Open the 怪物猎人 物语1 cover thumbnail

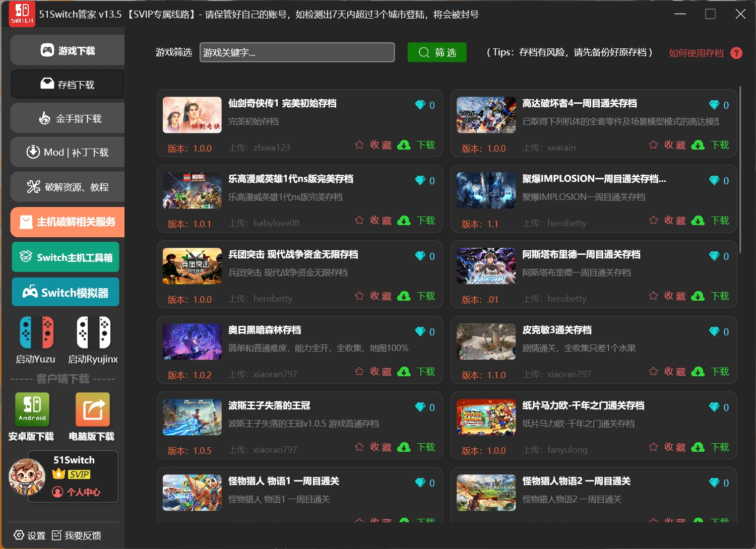click(x=192, y=493)
